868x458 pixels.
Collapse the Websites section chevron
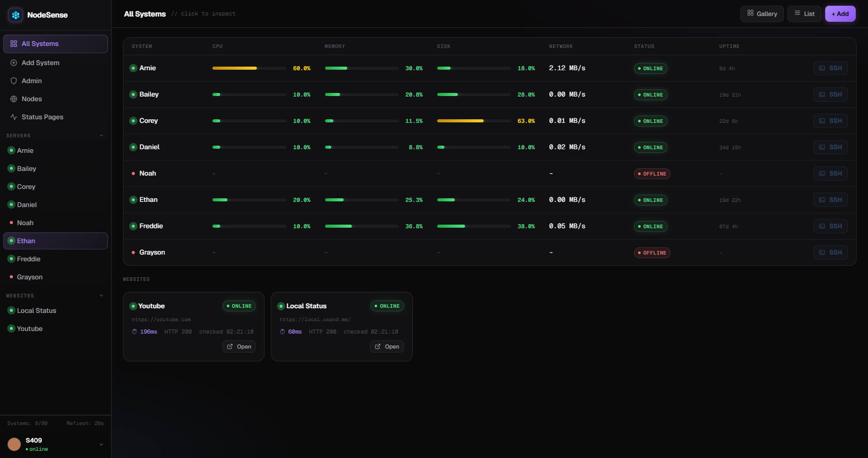[x=101, y=296]
